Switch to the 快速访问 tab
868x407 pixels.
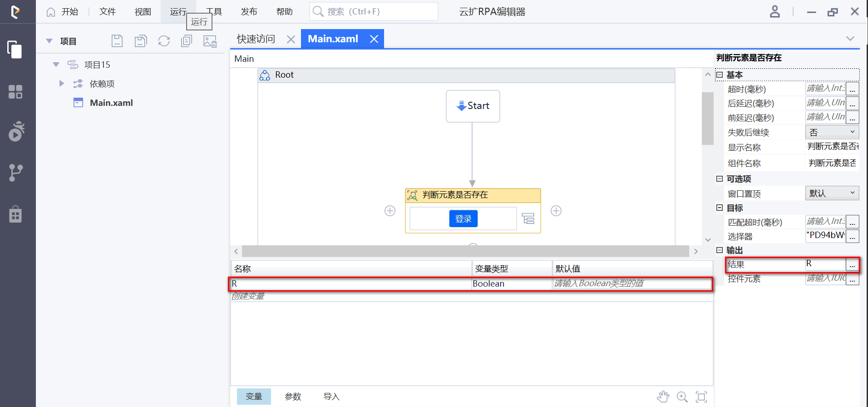click(256, 39)
